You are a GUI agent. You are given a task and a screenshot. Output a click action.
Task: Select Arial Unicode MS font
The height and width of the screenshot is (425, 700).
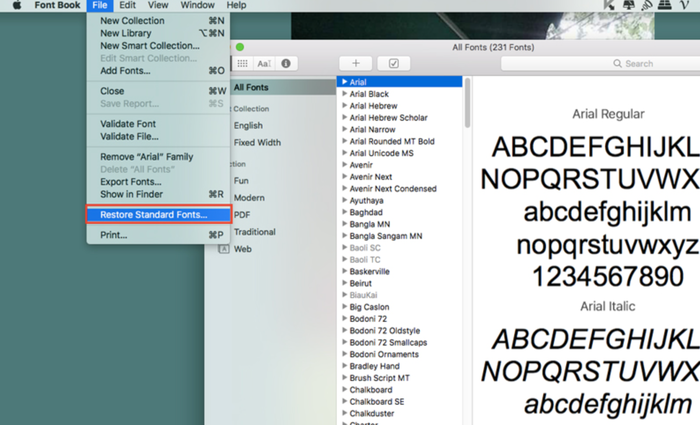[381, 153]
